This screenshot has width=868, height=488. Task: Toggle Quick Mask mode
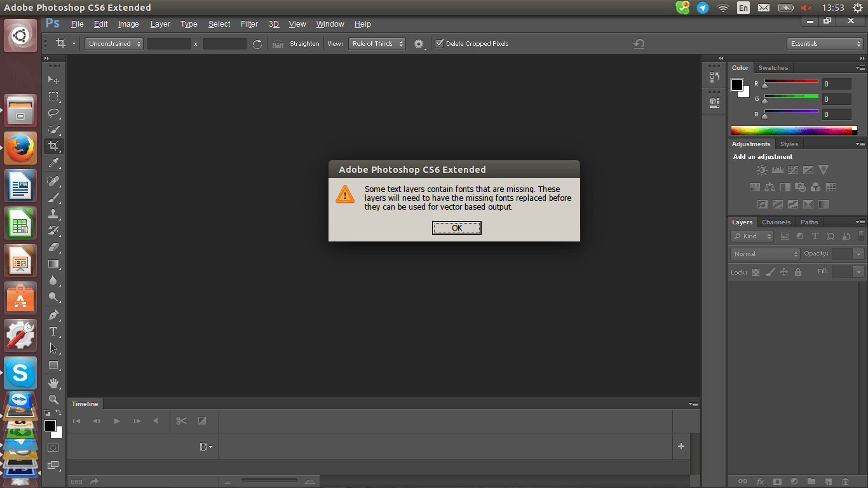click(53, 448)
